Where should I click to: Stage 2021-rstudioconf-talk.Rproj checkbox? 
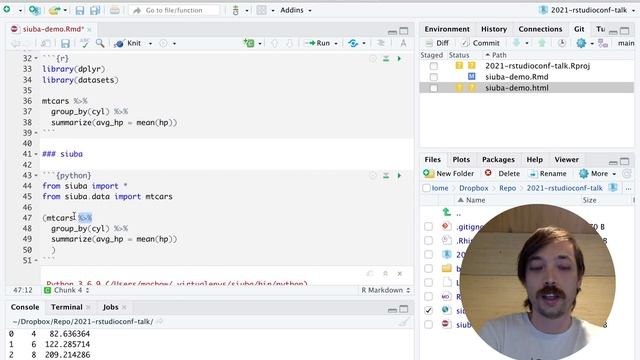pyautogui.click(x=433, y=66)
